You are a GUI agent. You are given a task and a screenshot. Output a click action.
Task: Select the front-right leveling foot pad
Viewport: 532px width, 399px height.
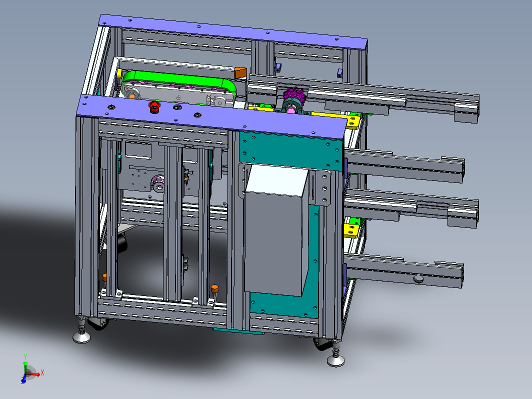(x=336, y=361)
